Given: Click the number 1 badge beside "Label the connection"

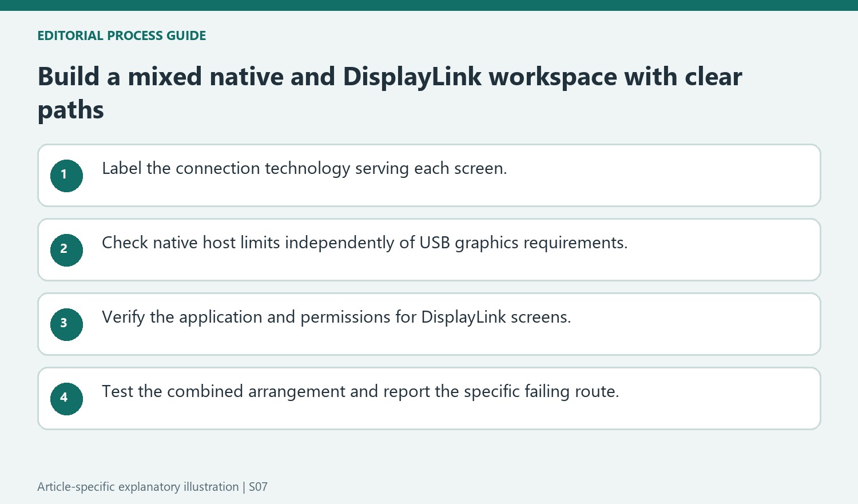Looking at the screenshot, I should pyautogui.click(x=66, y=176).
